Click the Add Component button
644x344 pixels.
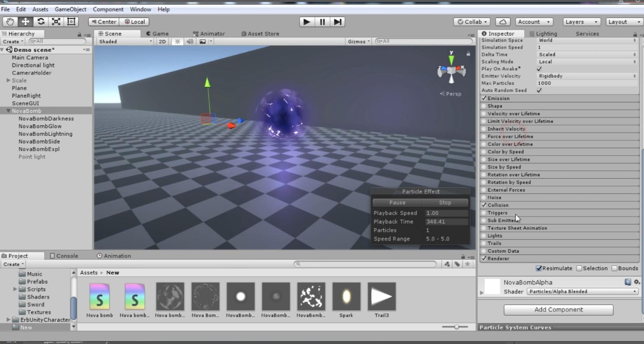(x=558, y=310)
